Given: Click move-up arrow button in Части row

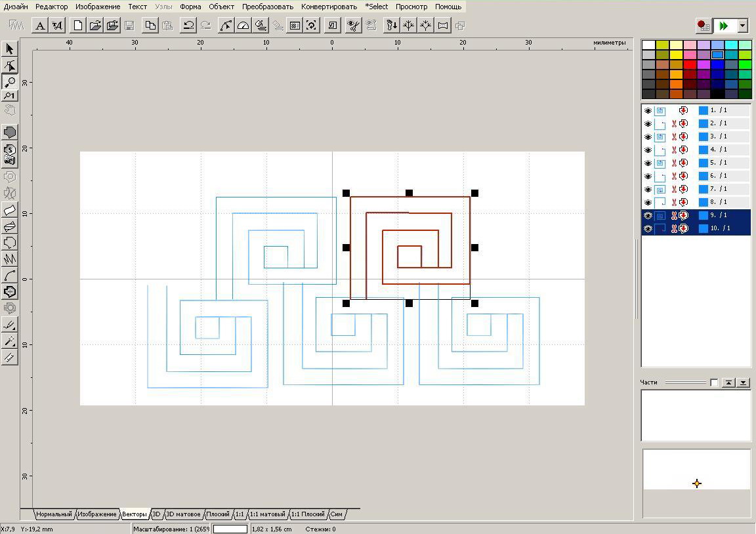Looking at the screenshot, I should pos(728,382).
